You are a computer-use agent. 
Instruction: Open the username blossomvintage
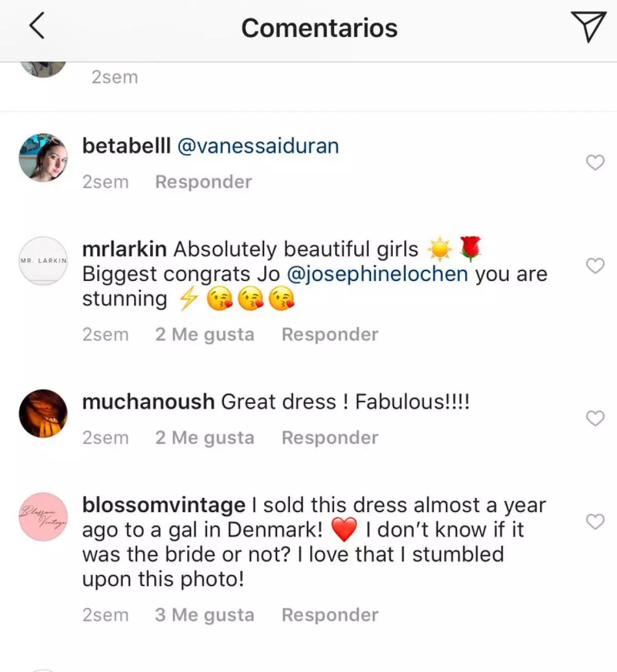pos(164,505)
